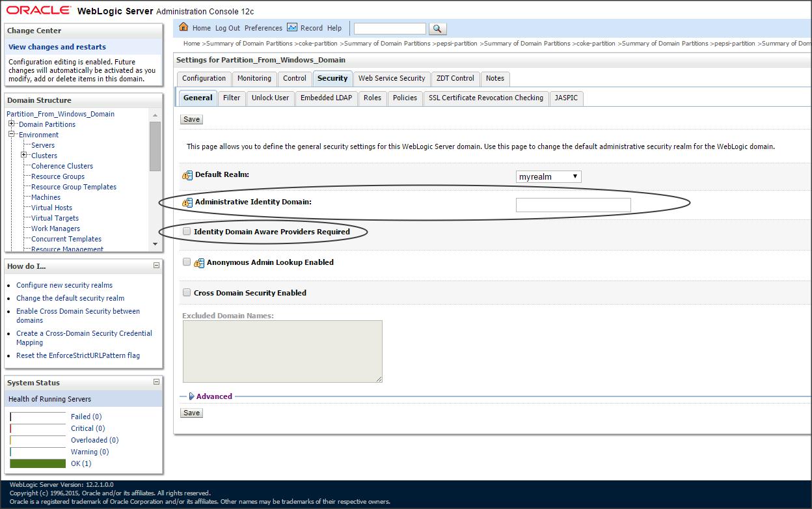
Task: Open Resource Groups tree item
Action: pyautogui.click(x=58, y=176)
